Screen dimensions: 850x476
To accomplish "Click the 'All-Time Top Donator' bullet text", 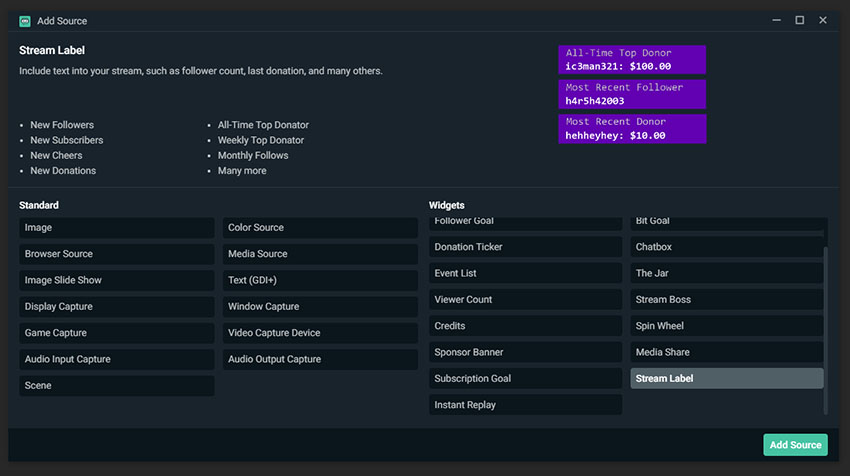I will 263,125.
